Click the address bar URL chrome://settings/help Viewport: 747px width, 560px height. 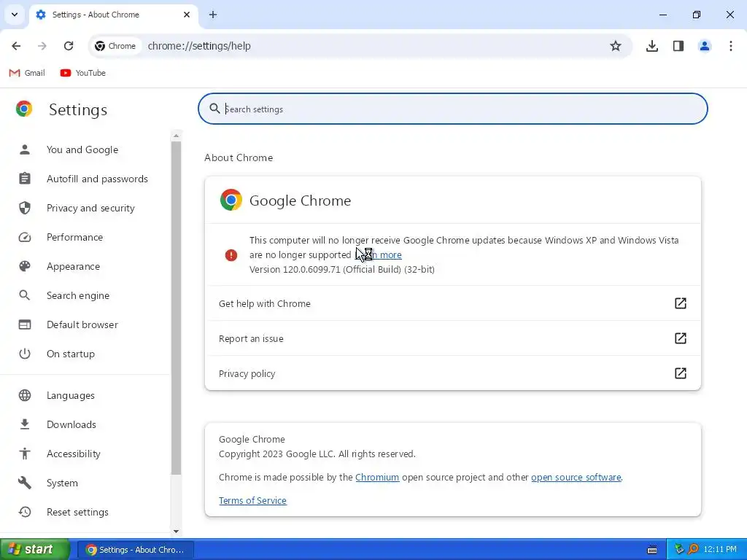coord(199,46)
